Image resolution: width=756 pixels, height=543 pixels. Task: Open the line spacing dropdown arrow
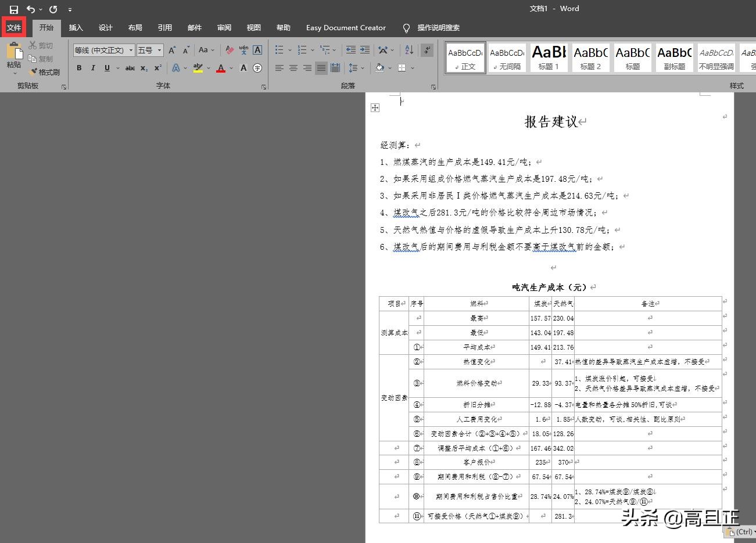[x=361, y=68]
